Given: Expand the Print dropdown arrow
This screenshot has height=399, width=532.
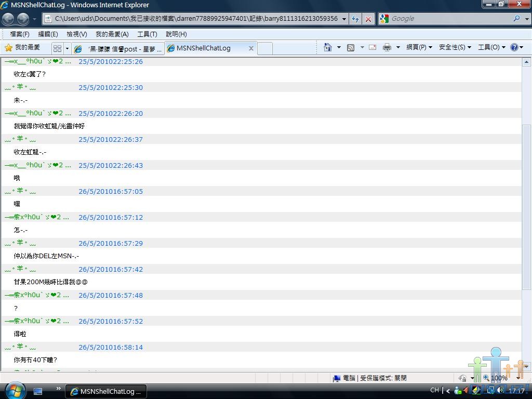Looking at the screenshot, I should (x=398, y=47).
